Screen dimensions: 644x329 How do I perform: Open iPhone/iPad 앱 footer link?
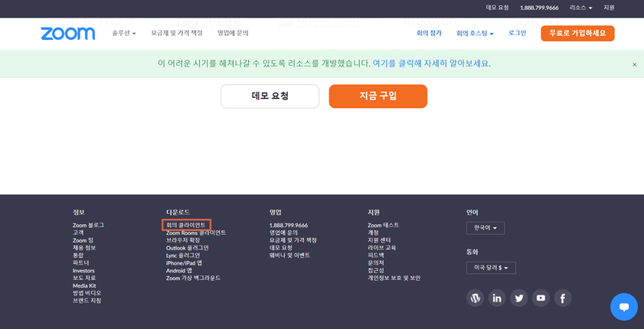click(x=184, y=263)
